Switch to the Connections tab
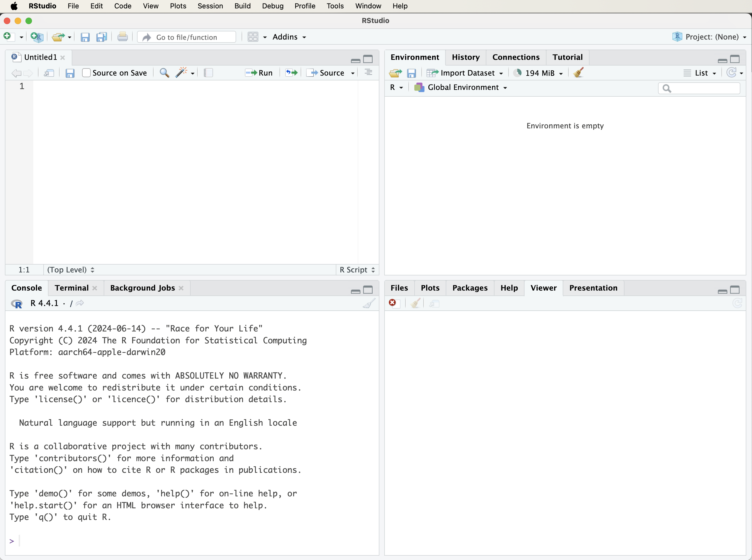 point(516,57)
